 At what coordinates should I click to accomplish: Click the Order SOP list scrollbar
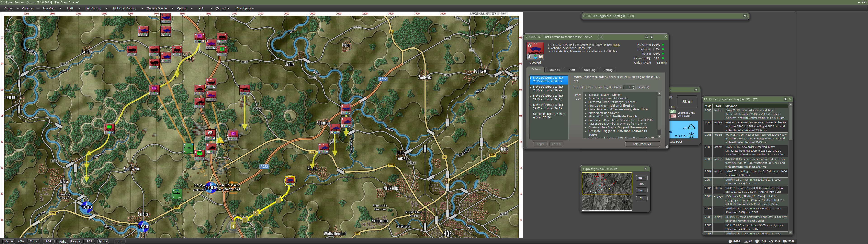(659, 115)
